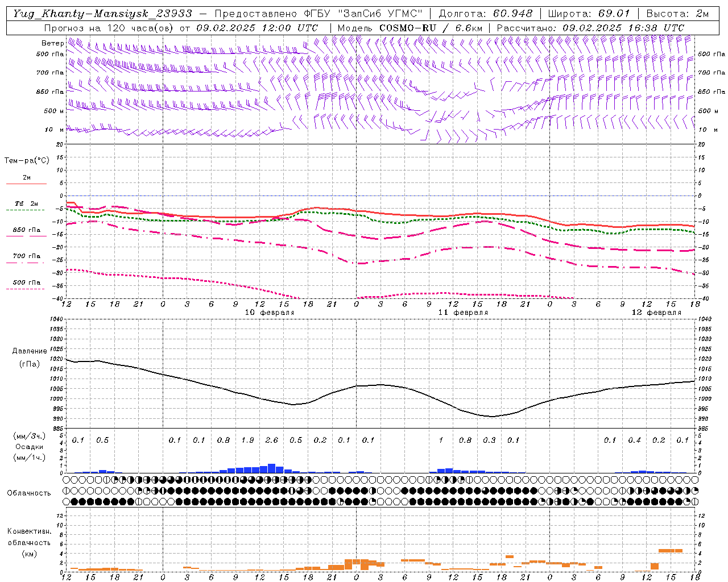
Task: Click the highest orange convective cloud bar near 15h
Action: (670, 550)
